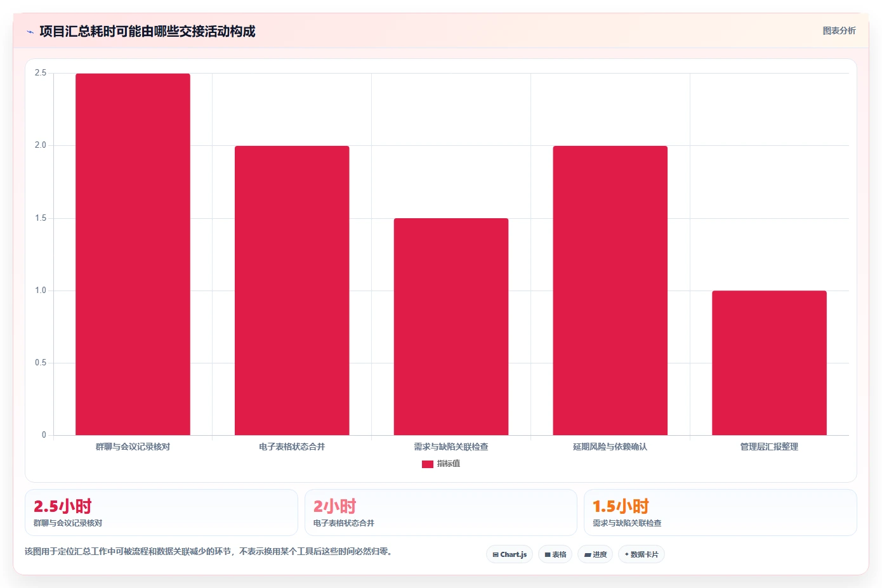Toggle the 指标值 legend color swatch

coord(428,464)
